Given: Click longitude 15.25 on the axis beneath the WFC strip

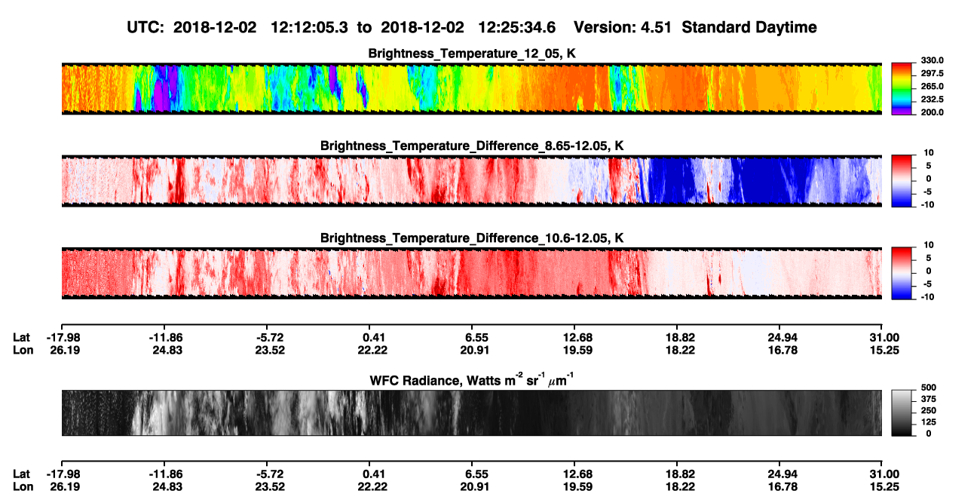Looking at the screenshot, I should click(x=883, y=486).
